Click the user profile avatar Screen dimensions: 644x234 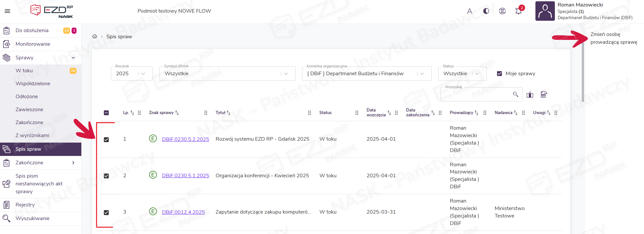coord(545,11)
